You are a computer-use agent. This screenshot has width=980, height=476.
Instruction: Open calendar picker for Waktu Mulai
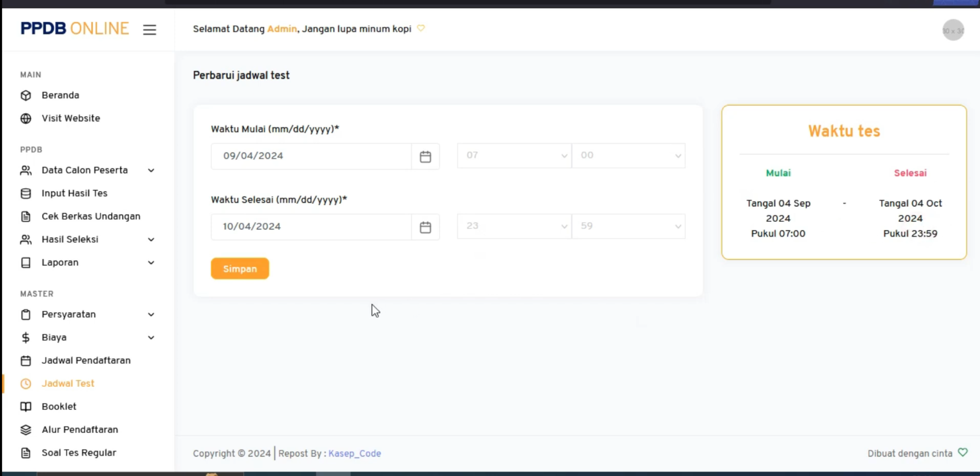[425, 156]
